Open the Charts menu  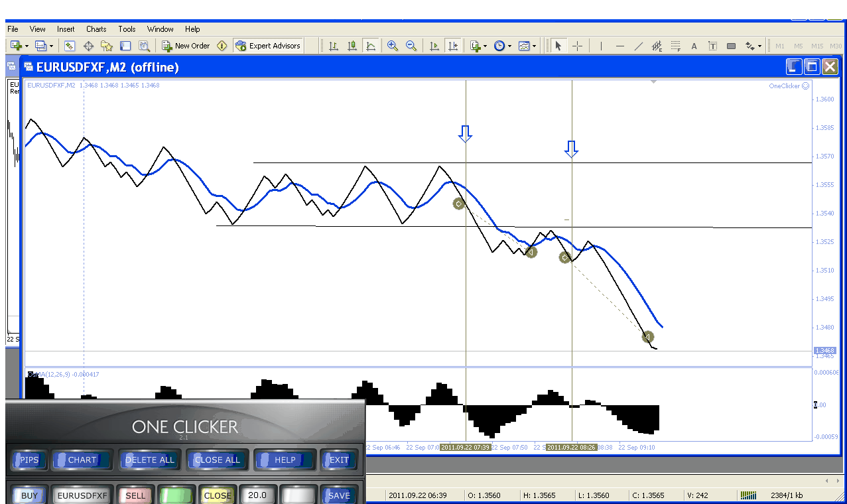(96, 29)
